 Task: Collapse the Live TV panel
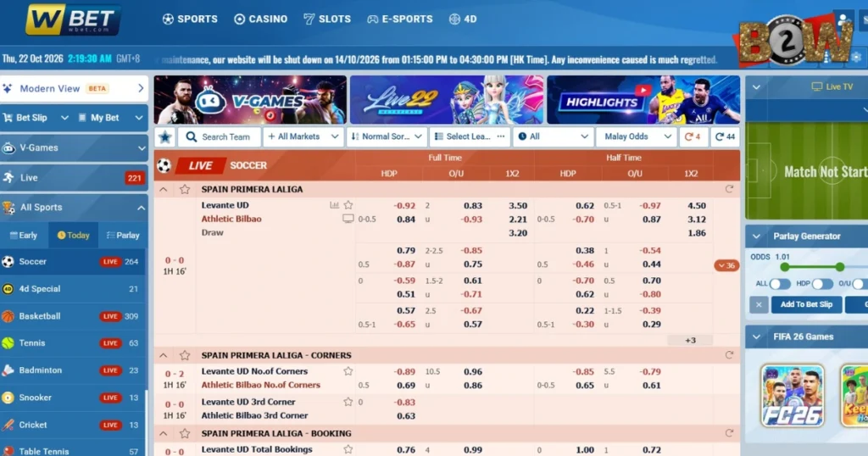point(756,87)
